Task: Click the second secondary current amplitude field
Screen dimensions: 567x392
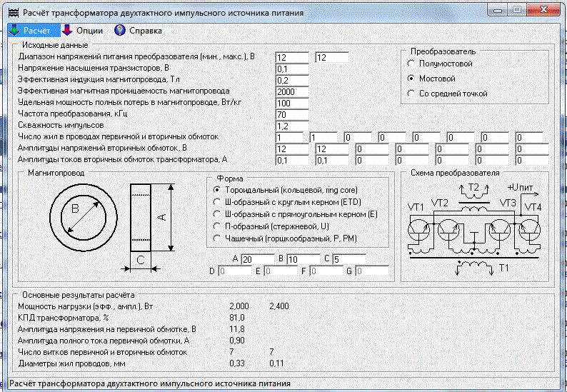Action: (332, 160)
